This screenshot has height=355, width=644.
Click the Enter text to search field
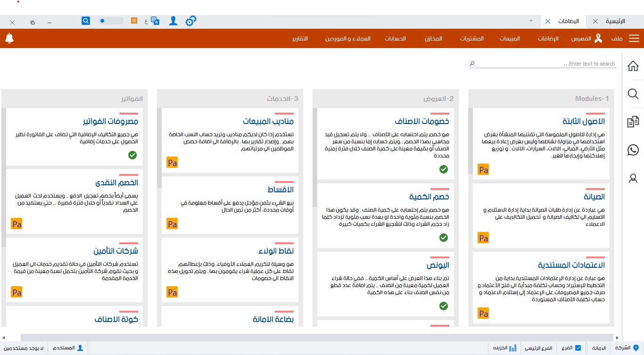coord(542,64)
